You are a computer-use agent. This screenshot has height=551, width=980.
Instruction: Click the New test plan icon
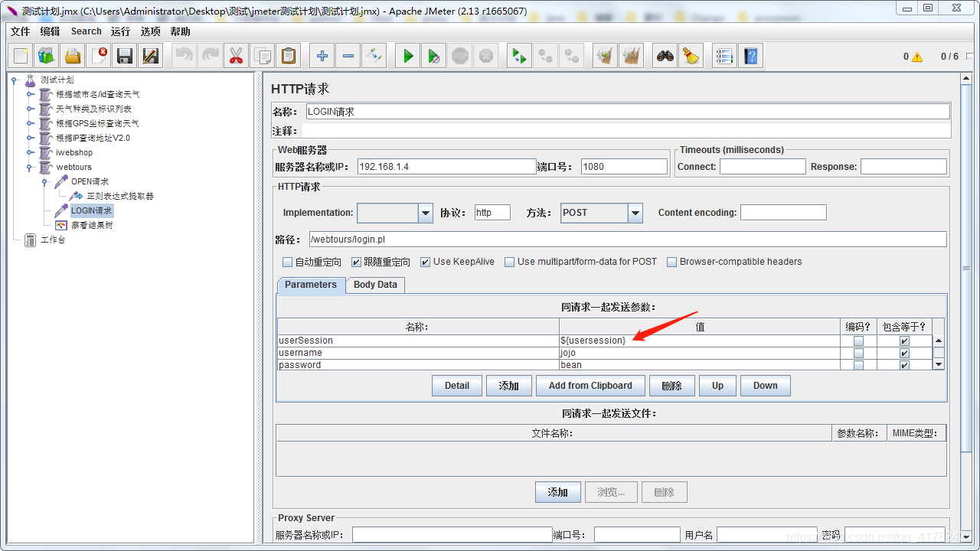[21, 56]
